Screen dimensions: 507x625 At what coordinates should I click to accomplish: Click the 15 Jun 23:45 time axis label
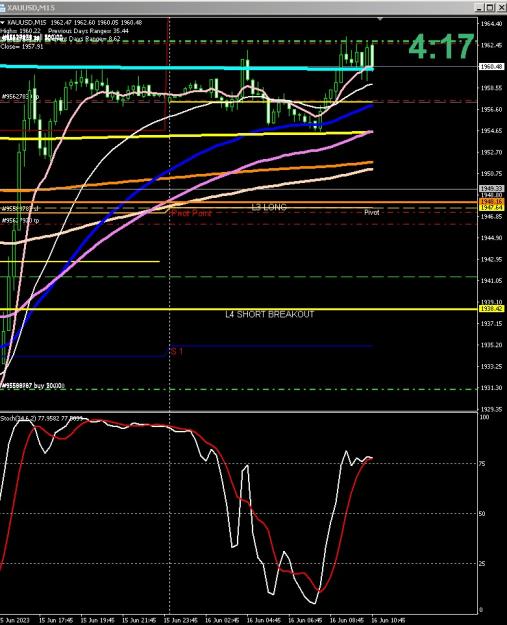coord(181,620)
